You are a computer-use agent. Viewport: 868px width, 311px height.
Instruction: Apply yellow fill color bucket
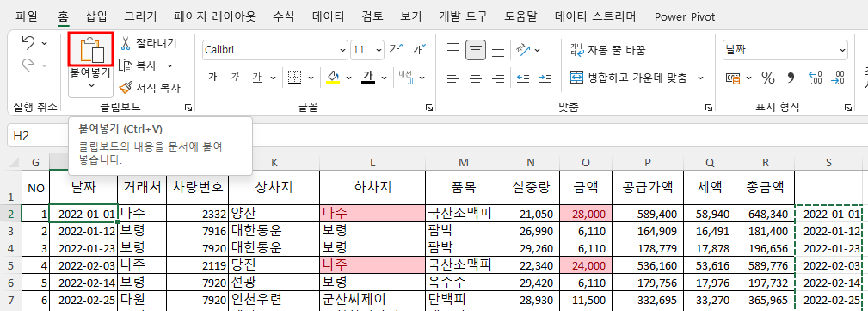pyautogui.click(x=333, y=77)
